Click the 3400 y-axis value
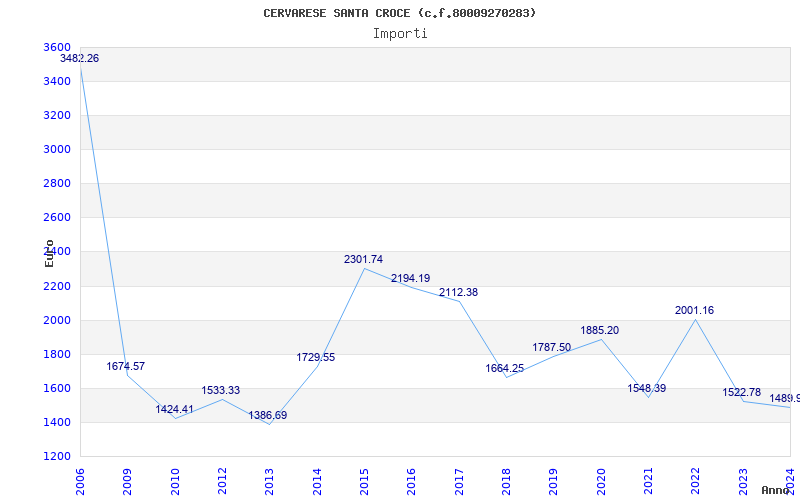Viewport: 800px width, 500px height. 57,81
